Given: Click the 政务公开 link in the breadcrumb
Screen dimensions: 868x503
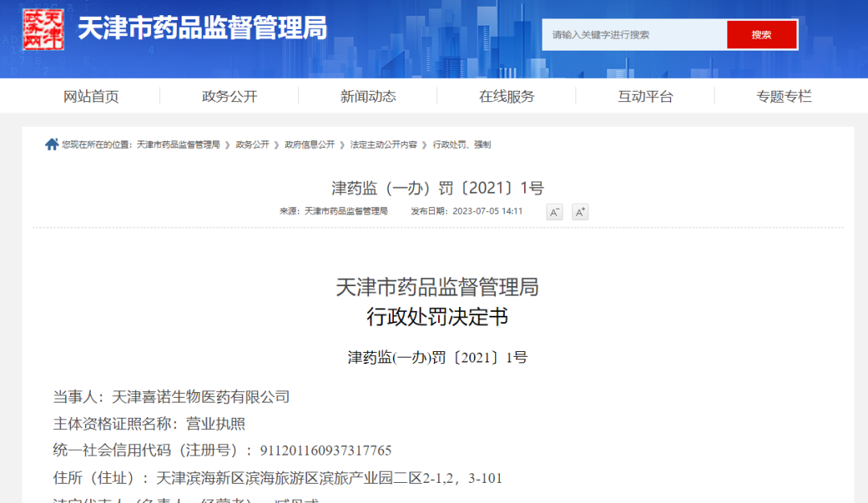Looking at the screenshot, I should coord(252,145).
